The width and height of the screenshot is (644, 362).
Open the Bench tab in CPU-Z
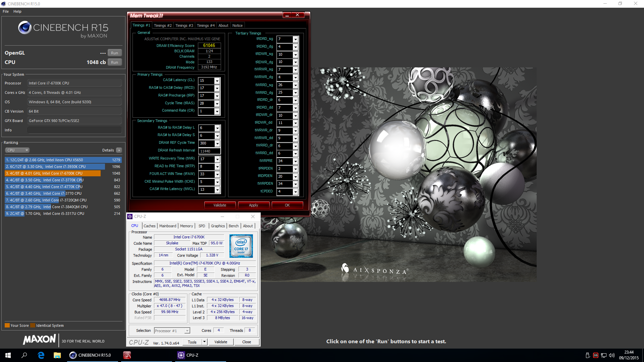(x=233, y=226)
